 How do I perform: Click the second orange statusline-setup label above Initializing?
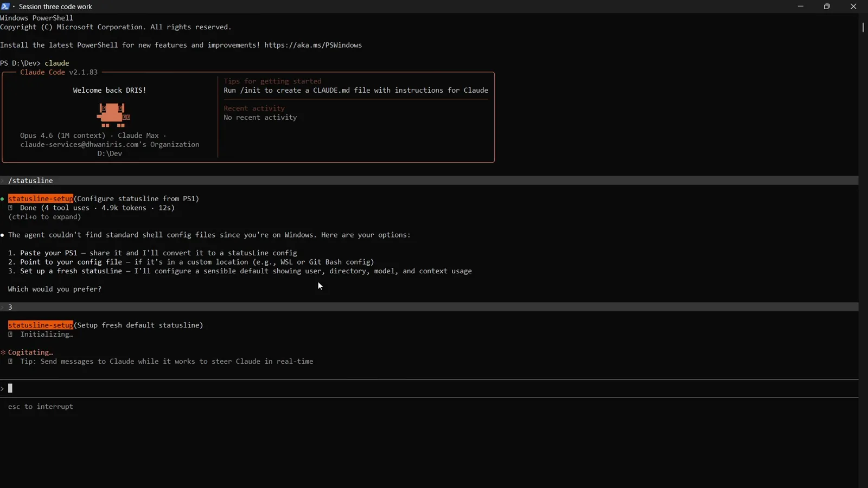[x=41, y=325]
